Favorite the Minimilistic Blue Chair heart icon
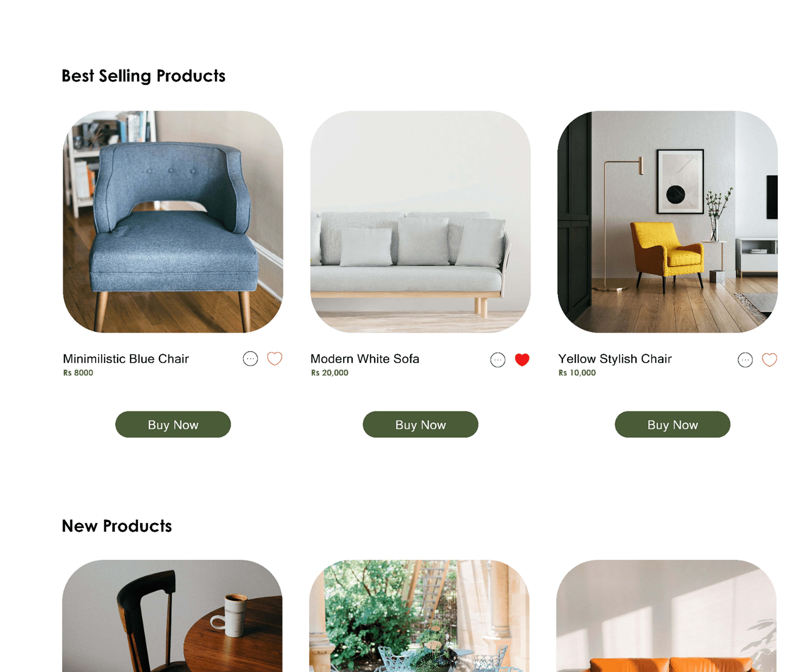793x672 pixels. pos(274,358)
